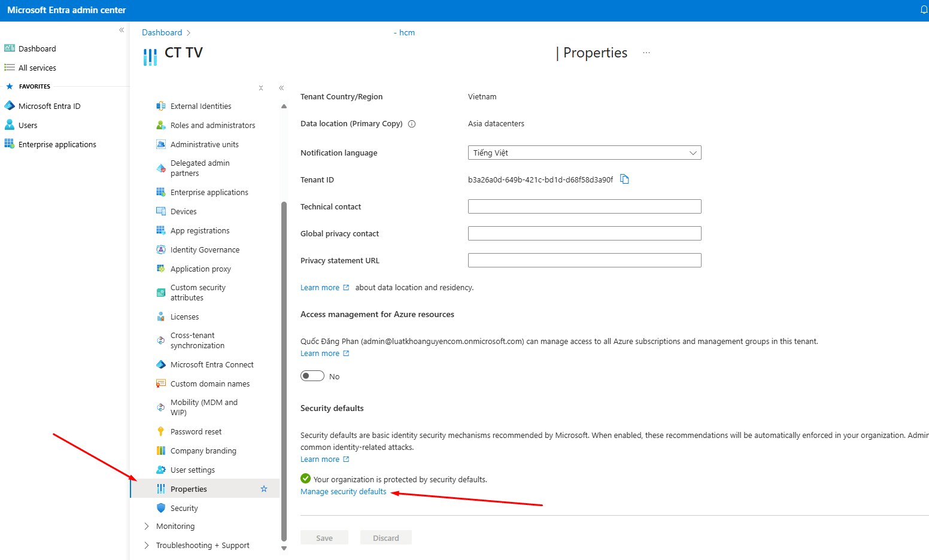Click the User settings gear icon

[x=161, y=470]
